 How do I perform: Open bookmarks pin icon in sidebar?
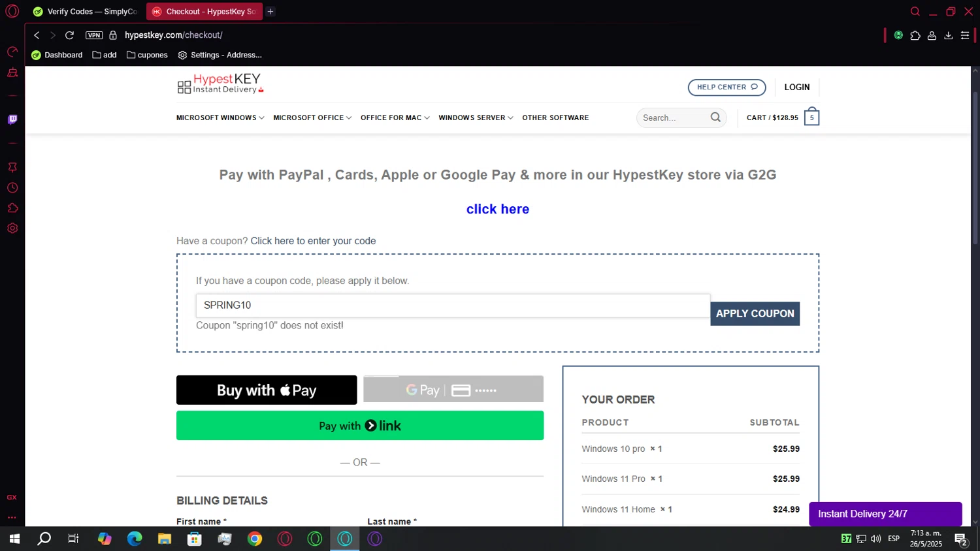click(12, 167)
